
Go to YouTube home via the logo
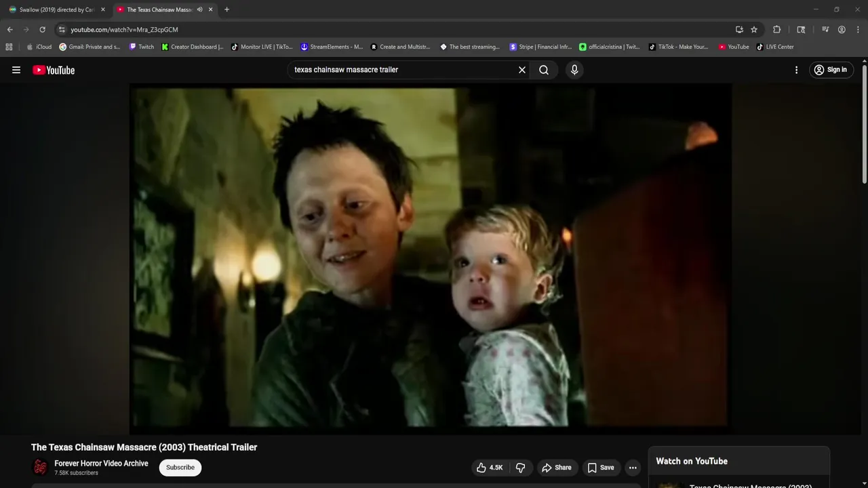(54, 70)
